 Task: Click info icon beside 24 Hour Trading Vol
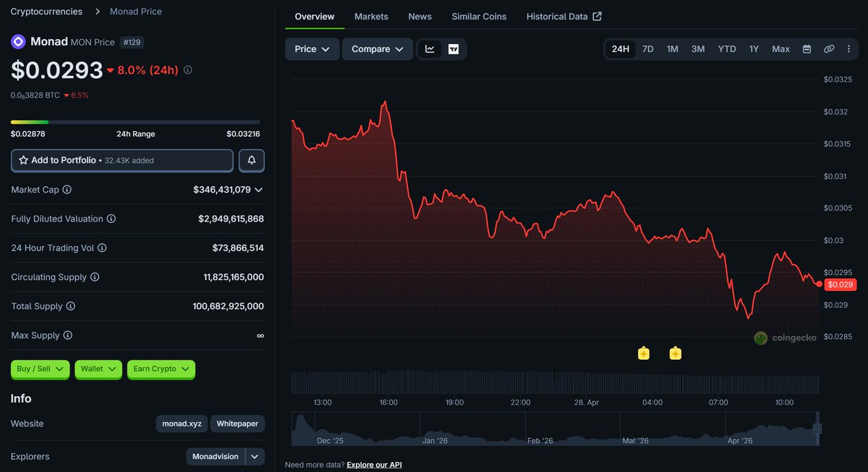[x=102, y=248]
